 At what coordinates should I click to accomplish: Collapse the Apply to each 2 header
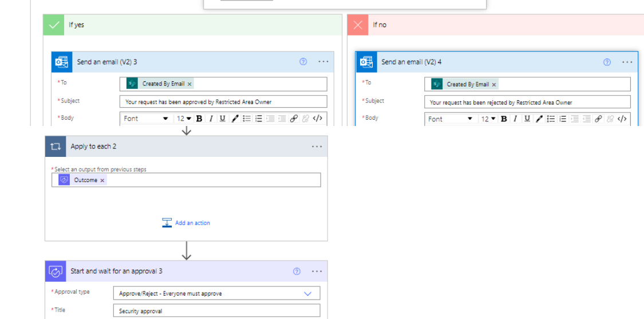click(187, 147)
